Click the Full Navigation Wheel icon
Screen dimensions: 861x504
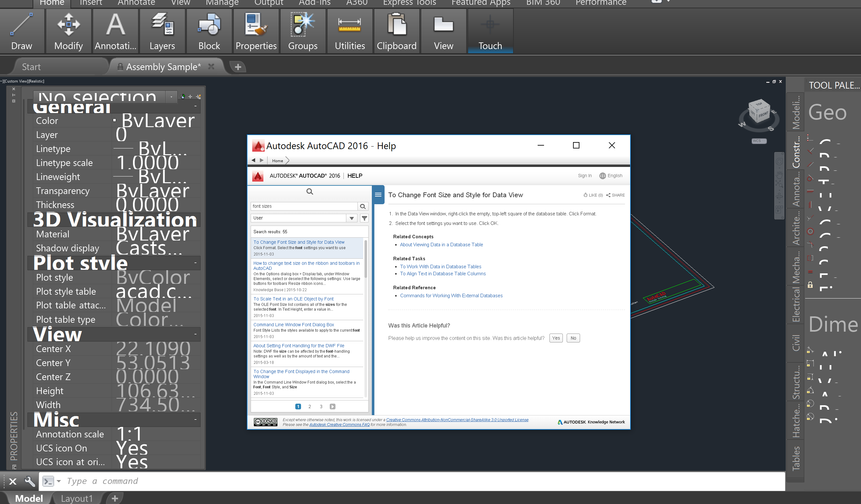tap(779, 162)
